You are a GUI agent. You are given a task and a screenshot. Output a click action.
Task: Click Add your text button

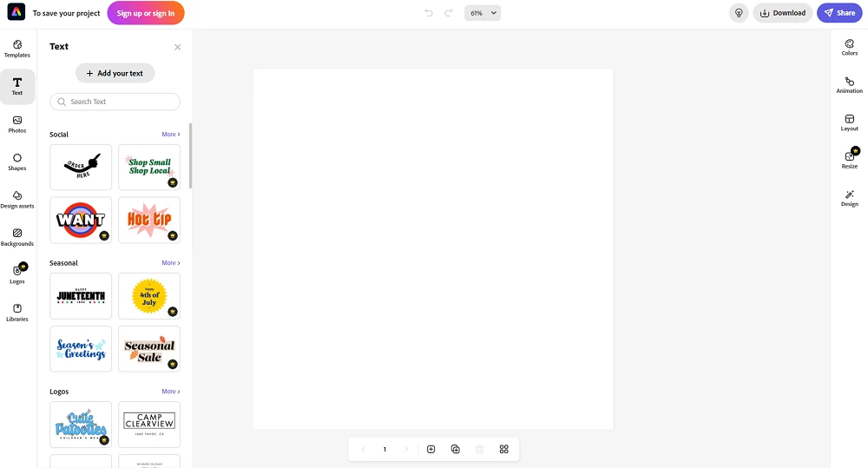(x=115, y=73)
